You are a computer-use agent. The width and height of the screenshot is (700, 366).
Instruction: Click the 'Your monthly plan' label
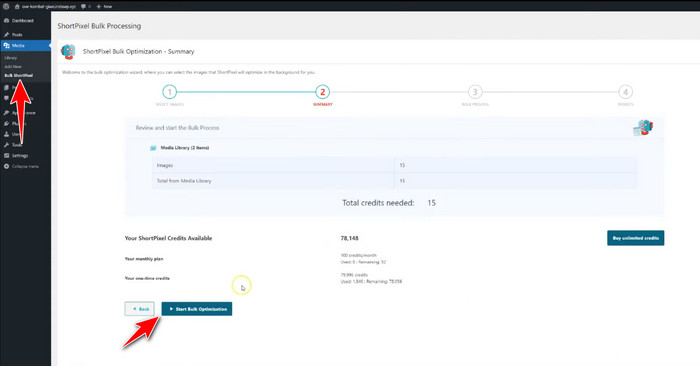(x=144, y=259)
